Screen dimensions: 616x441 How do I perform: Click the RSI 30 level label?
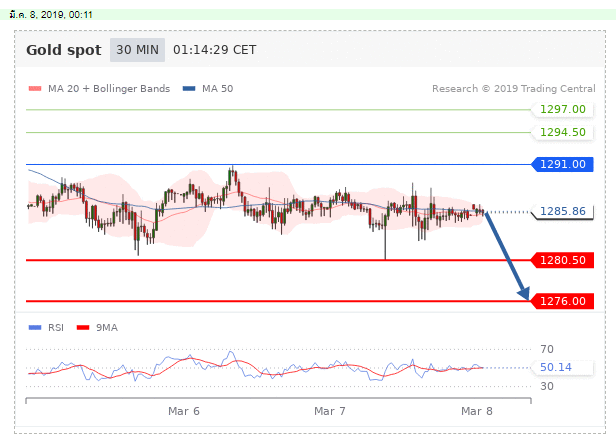547,386
